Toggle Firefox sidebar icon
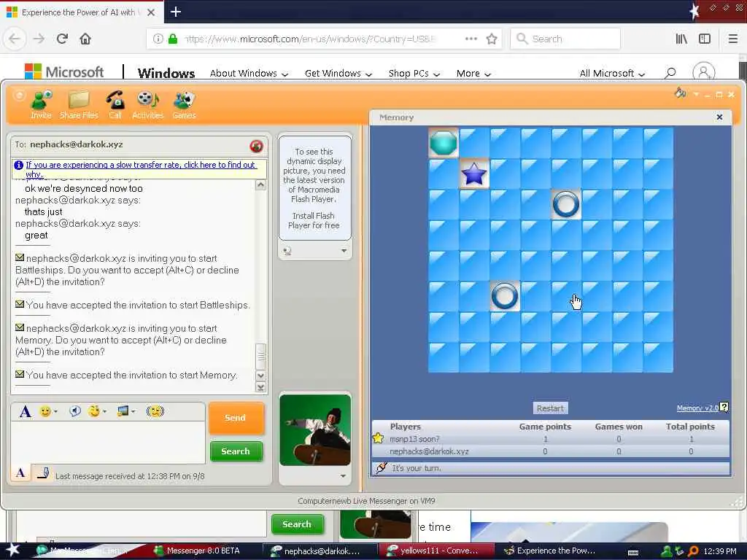The height and width of the screenshot is (560, 747). 705,39
